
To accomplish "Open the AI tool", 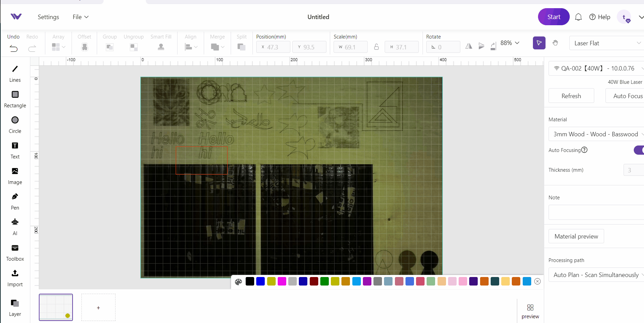I will [15, 227].
